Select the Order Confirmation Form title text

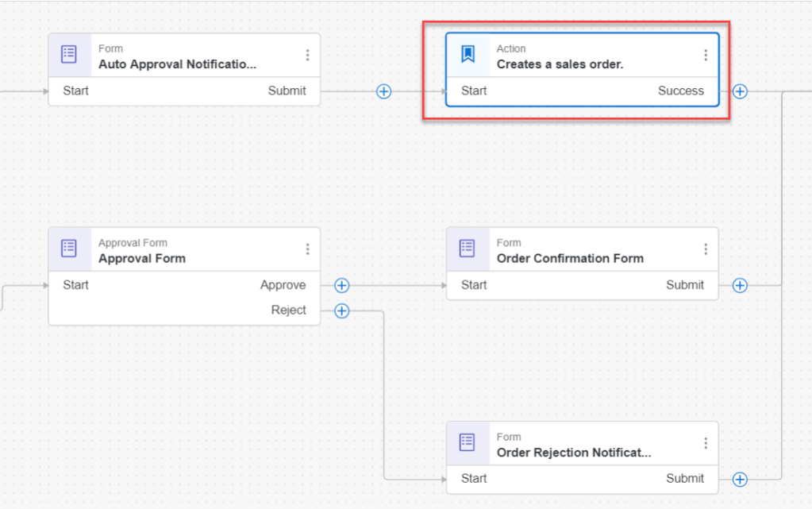(x=570, y=258)
